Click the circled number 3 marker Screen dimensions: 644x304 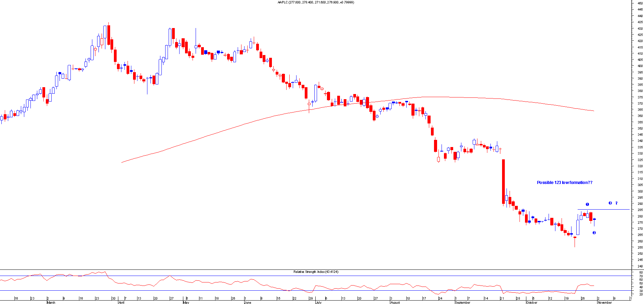click(610, 203)
